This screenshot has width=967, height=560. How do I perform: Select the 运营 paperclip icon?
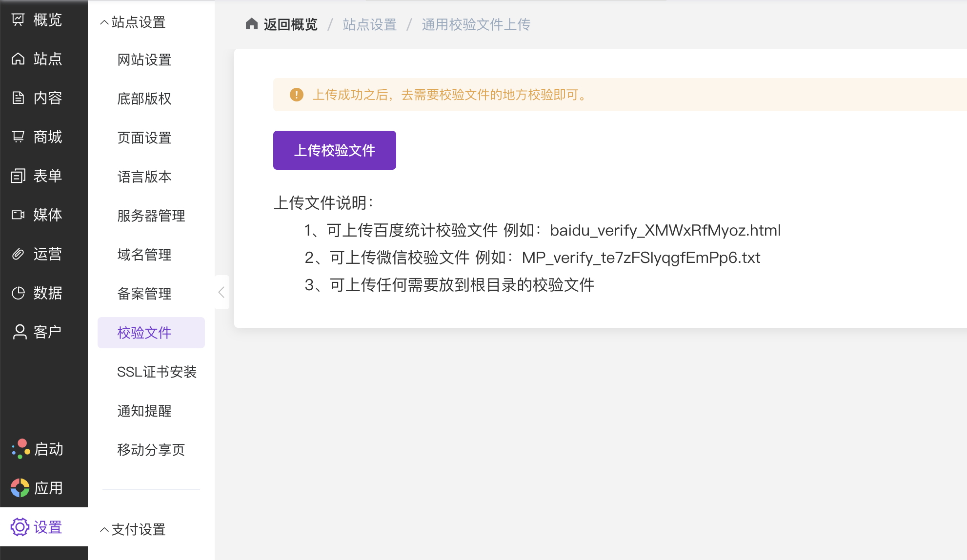(18, 254)
